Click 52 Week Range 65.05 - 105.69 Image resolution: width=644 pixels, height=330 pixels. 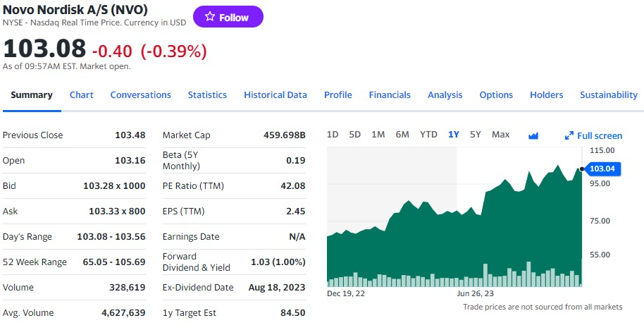(113, 262)
